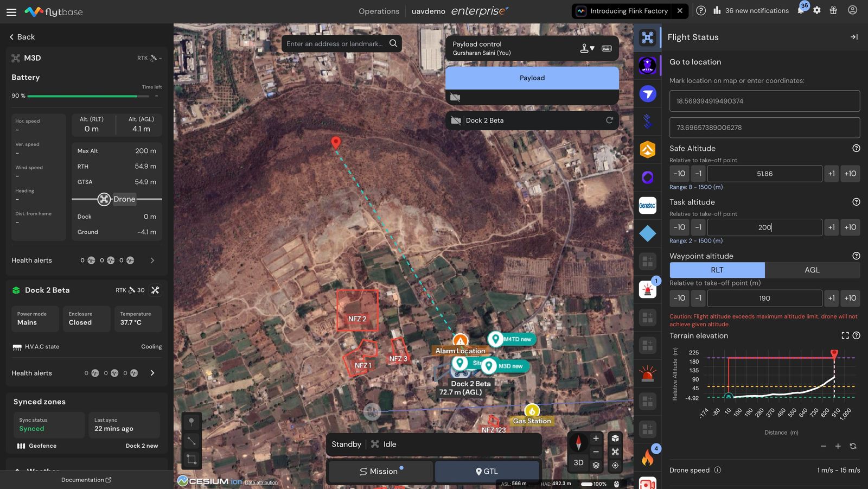Open the Introducing Flink Factory announcement
This screenshot has width=868, height=489.
tap(623, 11)
